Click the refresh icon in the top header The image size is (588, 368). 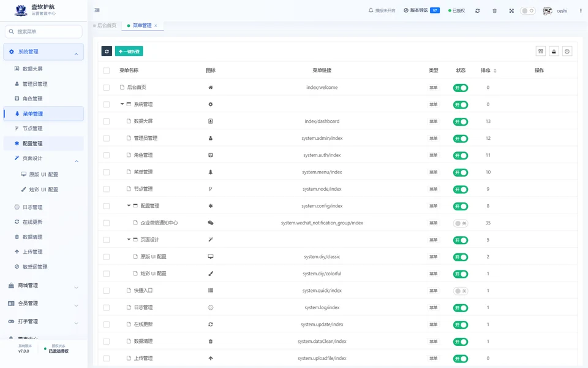(x=477, y=11)
